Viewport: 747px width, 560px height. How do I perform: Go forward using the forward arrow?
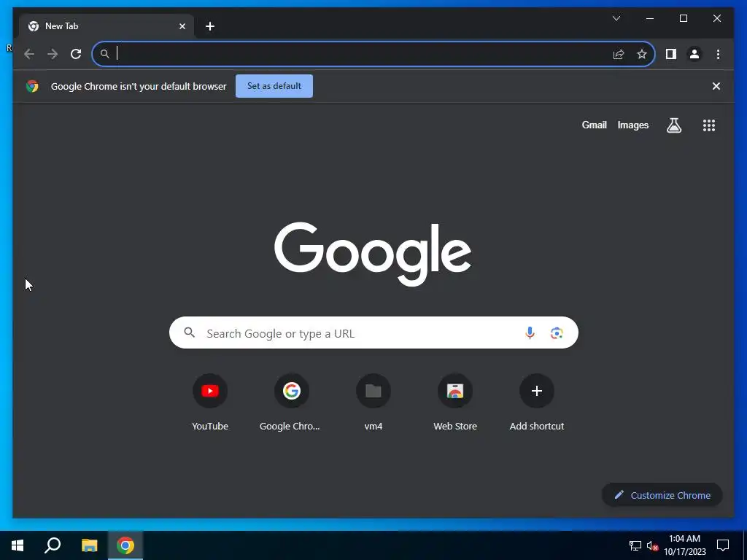53,54
